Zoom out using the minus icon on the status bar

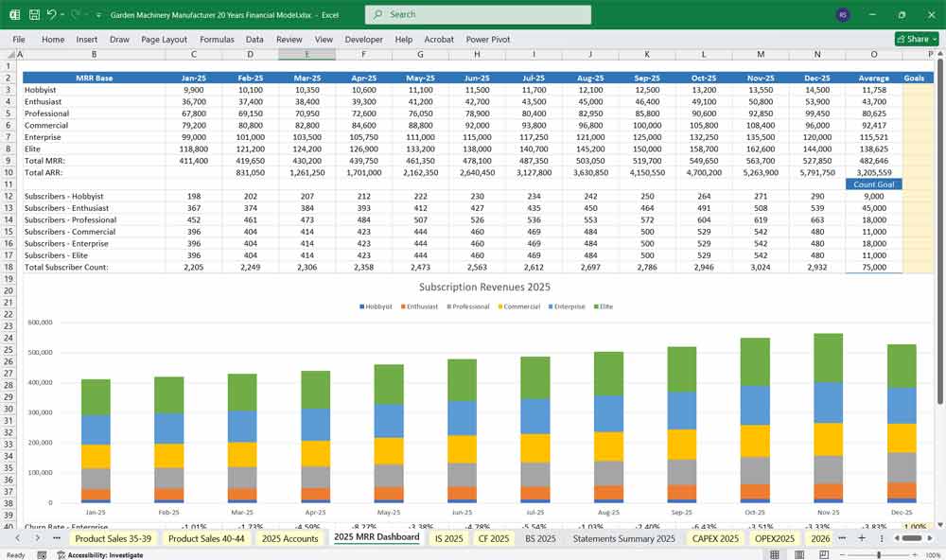click(842, 554)
